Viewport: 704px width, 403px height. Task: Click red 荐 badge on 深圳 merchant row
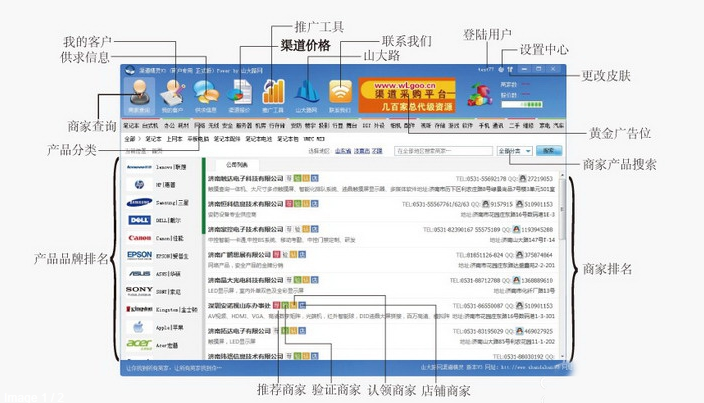[x=277, y=305]
